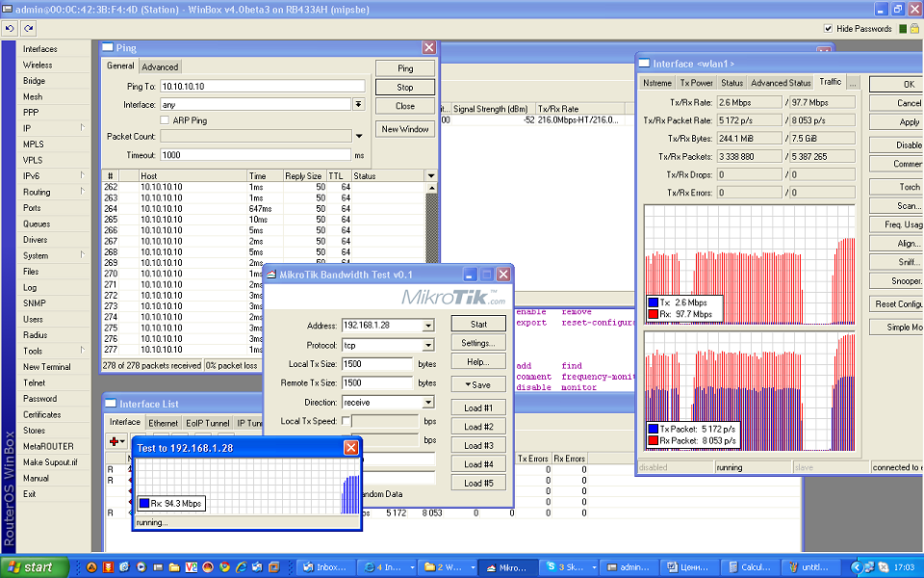This screenshot has width=924, height=578.
Task: Expand the Protocol dropdown in Bandwidth Test
Action: (x=427, y=345)
